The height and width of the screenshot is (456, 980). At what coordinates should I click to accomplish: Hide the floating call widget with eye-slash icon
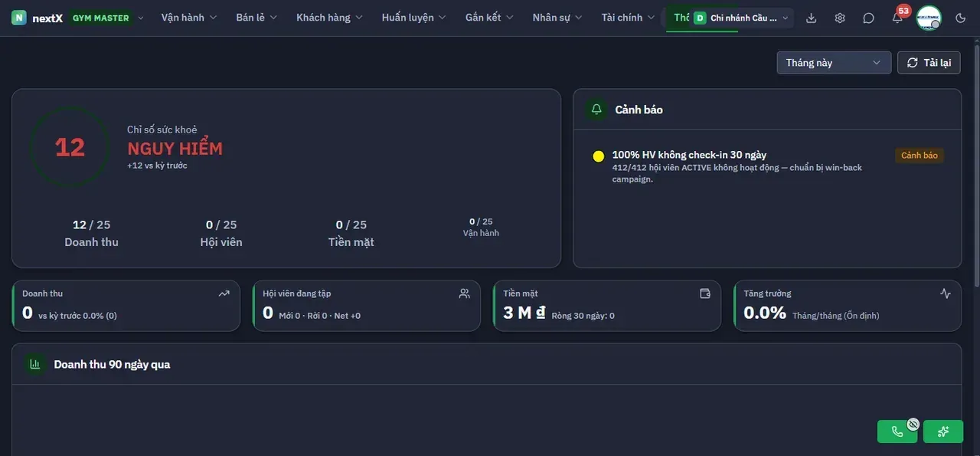click(x=913, y=423)
